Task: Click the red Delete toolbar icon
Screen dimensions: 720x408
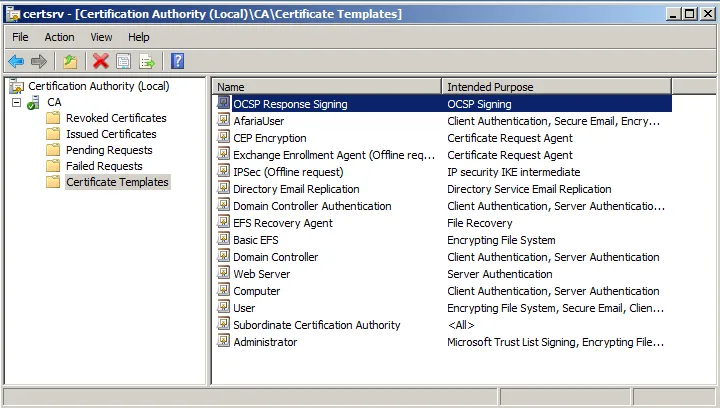Action: [100, 62]
